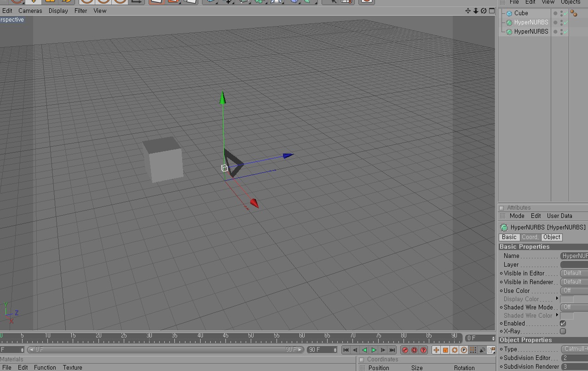Open Visible in Renderer dropdown

574,282
